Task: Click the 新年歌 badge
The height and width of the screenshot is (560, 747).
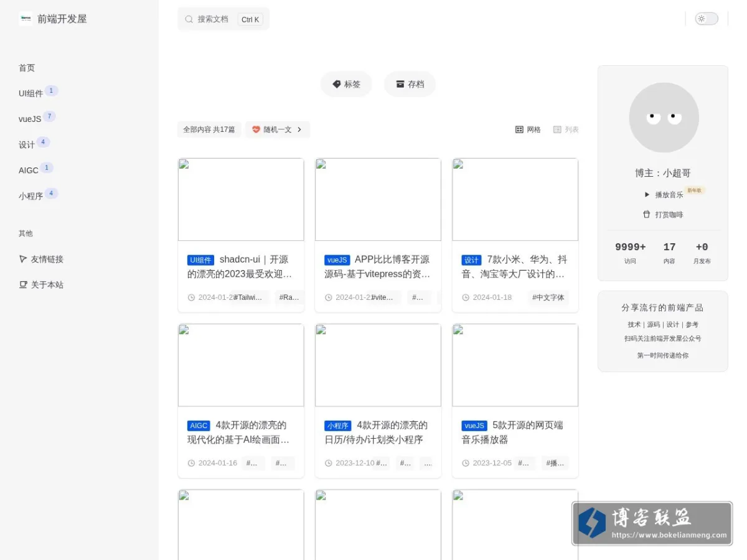Action: (x=695, y=190)
